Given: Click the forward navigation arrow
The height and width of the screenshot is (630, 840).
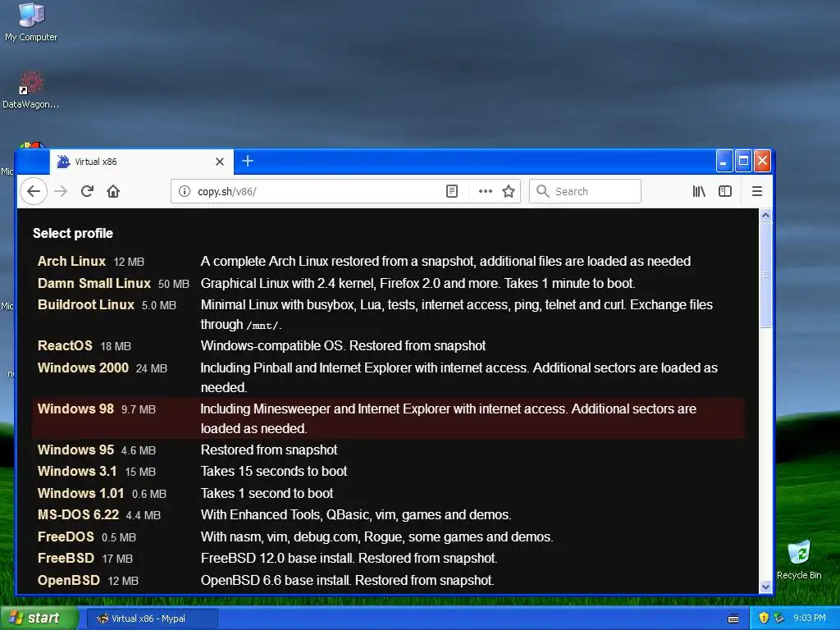Looking at the screenshot, I should point(61,191).
